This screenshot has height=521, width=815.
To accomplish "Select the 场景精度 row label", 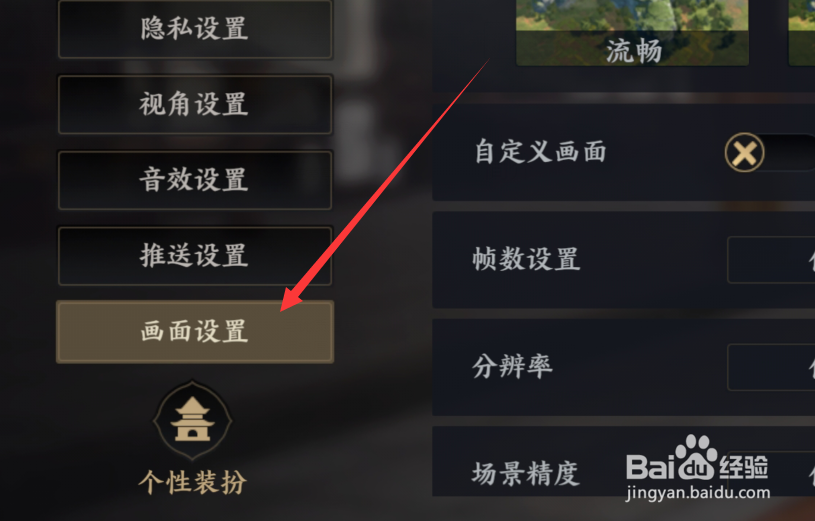I will (525, 474).
